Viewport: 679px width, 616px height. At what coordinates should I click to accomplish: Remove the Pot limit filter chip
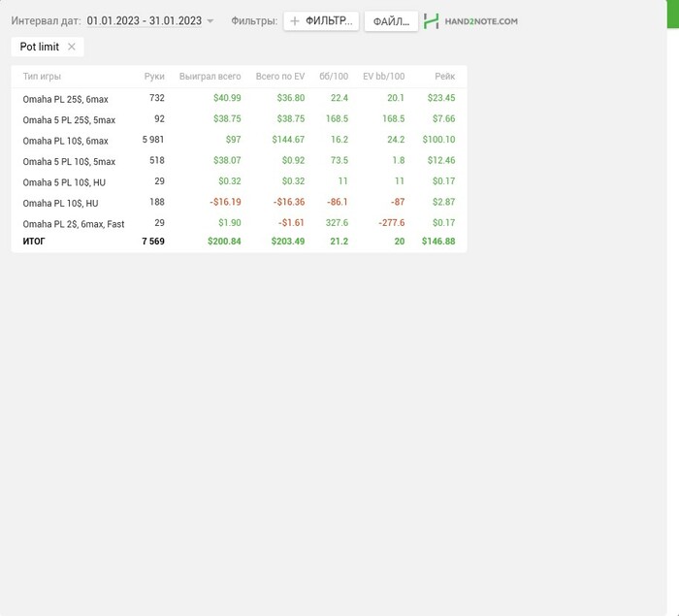[x=72, y=47]
